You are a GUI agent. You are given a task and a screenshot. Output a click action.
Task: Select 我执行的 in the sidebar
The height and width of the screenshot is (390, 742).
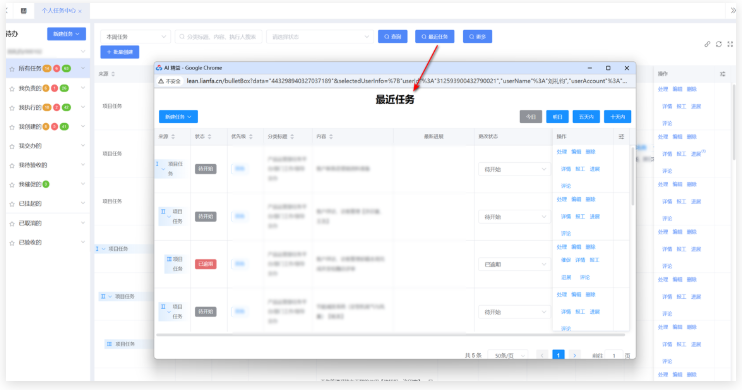pos(30,107)
